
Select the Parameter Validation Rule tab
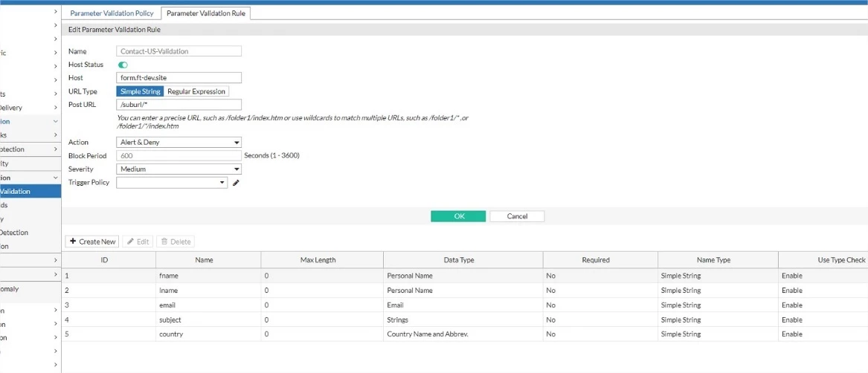click(x=207, y=13)
